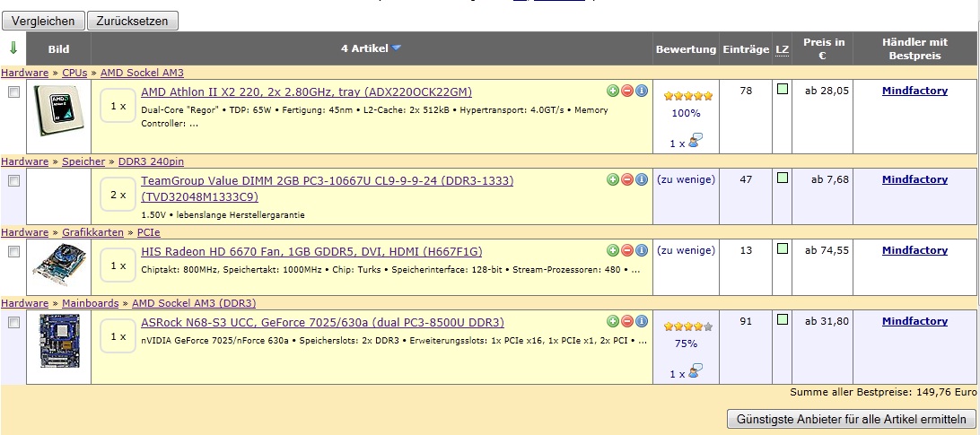Open the Mindfactory link in the TeamGroup row
980x435 pixels.
(x=914, y=179)
